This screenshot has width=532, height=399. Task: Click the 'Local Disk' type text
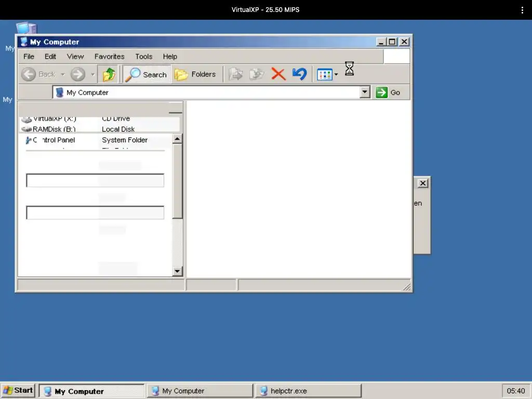[x=118, y=129]
